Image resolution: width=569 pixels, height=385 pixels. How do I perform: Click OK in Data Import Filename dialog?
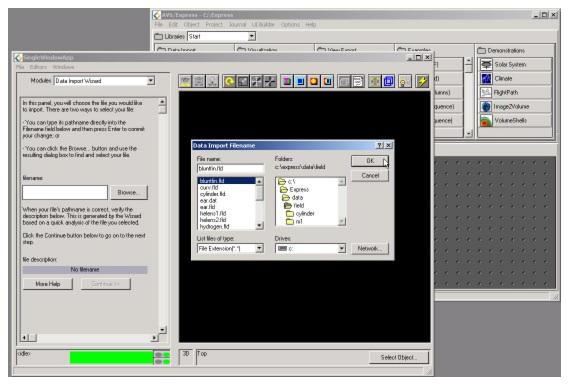pyautogui.click(x=369, y=161)
